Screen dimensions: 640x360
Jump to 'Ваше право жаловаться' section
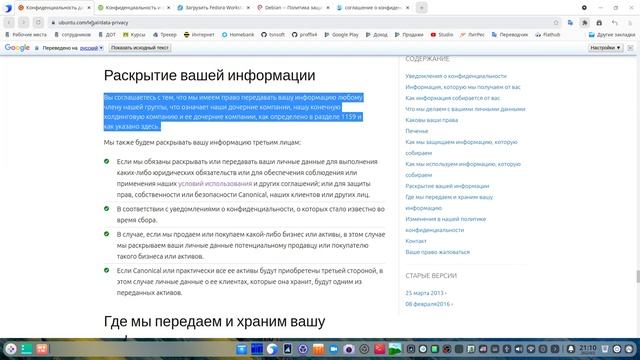click(x=438, y=252)
